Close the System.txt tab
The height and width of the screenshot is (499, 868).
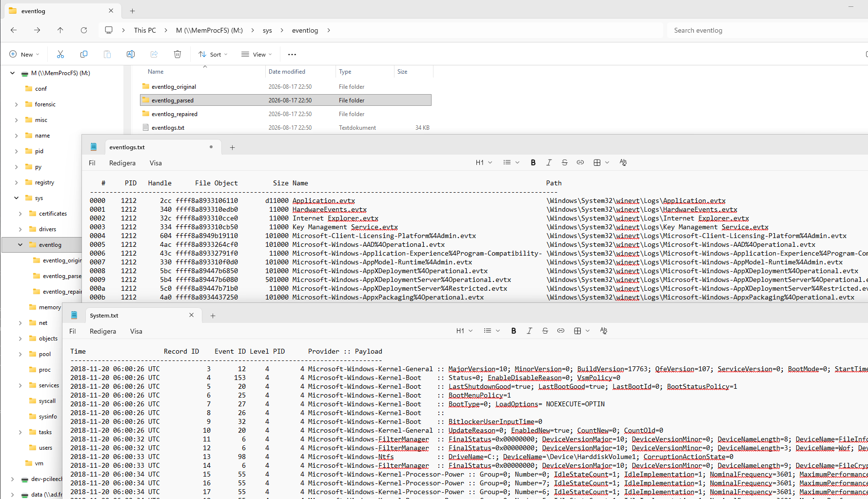tap(191, 315)
